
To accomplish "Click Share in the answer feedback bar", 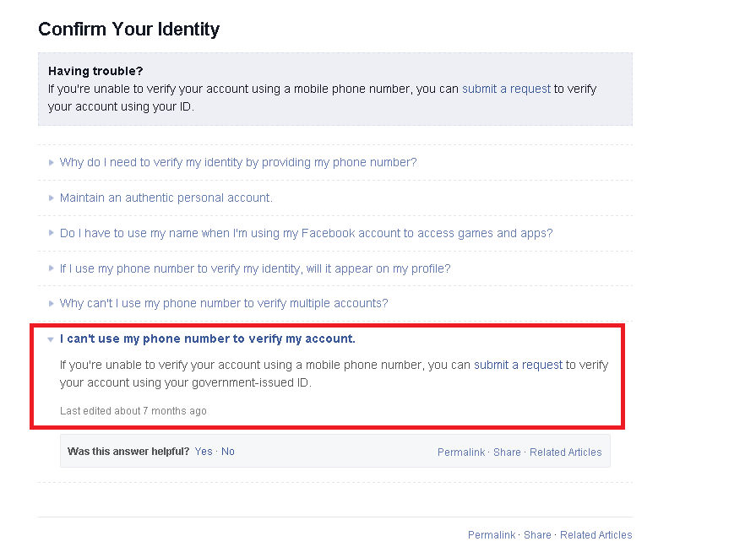I will click(x=507, y=452).
